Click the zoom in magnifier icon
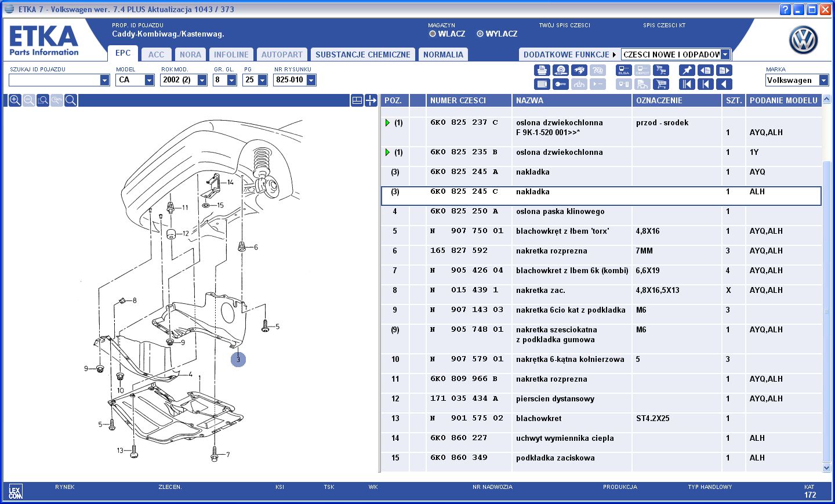The image size is (835, 504). click(x=15, y=100)
